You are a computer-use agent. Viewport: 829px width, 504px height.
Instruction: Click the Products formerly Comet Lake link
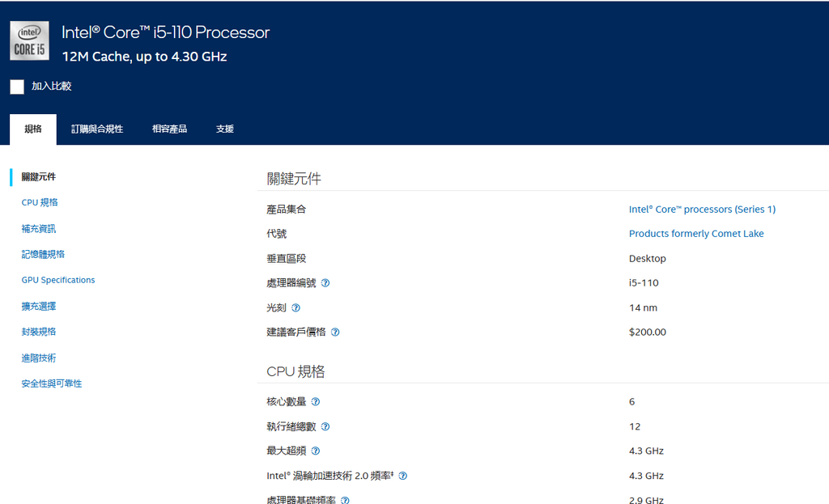(x=696, y=233)
